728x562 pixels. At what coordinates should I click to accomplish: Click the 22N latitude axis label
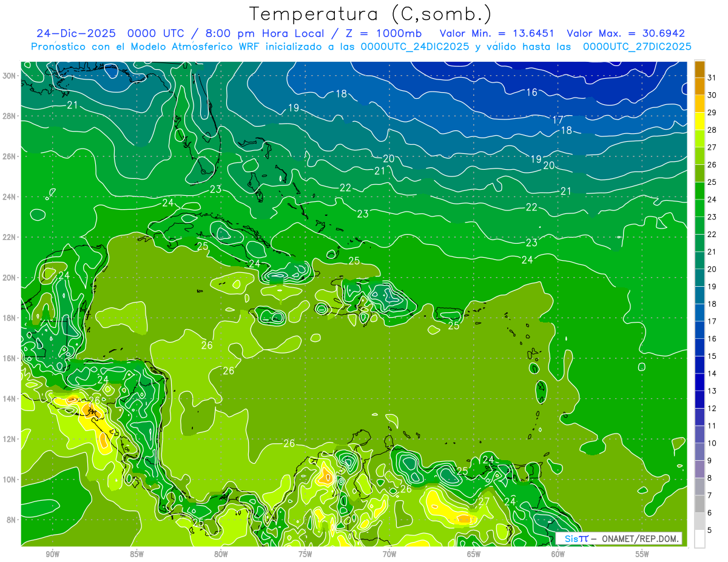(10, 237)
